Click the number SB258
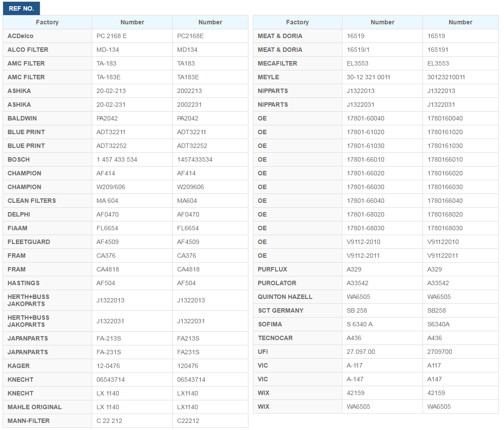504x430 pixels. (x=437, y=311)
